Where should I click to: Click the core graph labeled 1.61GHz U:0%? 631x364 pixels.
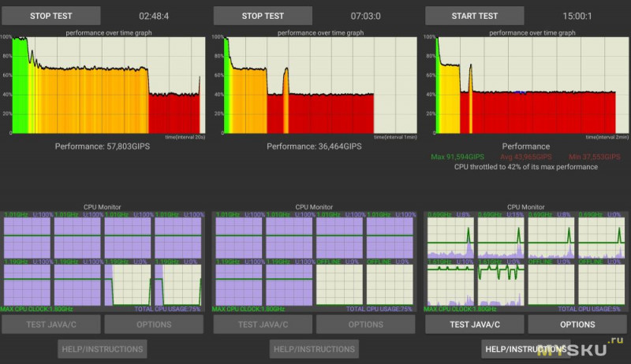pos(501,285)
